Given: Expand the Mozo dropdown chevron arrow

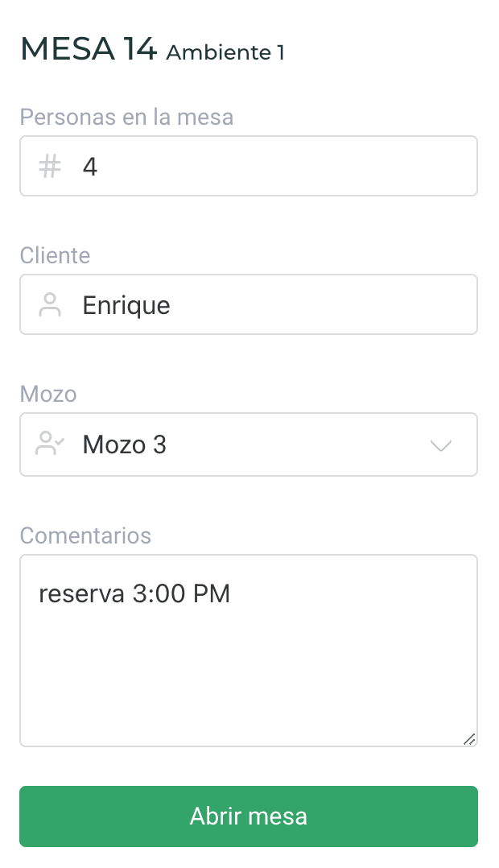Looking at the screenshot, I should [x=441, y=445].
